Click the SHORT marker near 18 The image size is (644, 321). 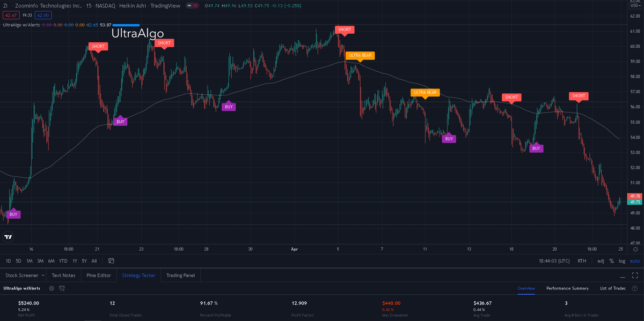[x=511, y=97]
